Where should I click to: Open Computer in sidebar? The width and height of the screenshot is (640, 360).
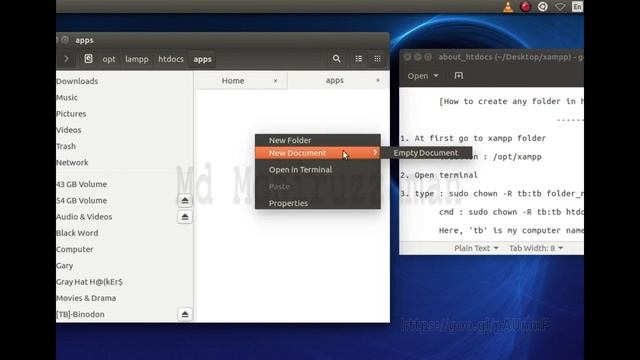pyautogui.click(x=75, y=249)
